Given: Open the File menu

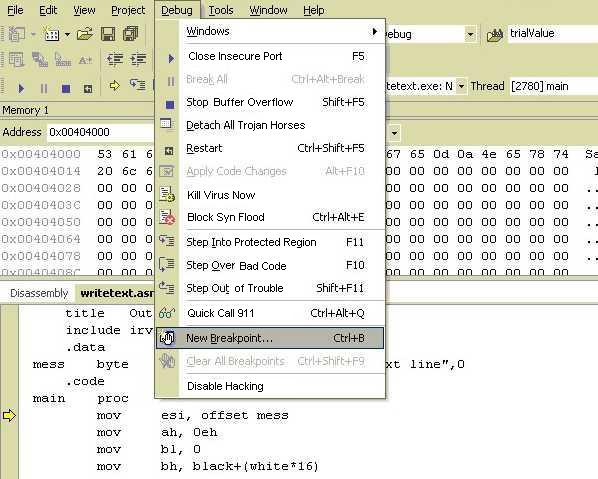Looking at the screenshot, I should (15, 10).
